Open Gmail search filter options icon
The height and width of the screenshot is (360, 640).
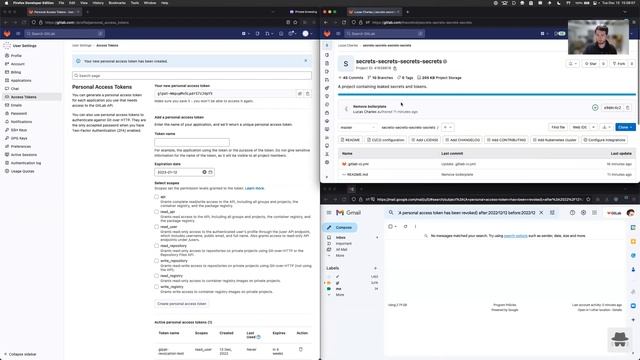pos(552,213)
